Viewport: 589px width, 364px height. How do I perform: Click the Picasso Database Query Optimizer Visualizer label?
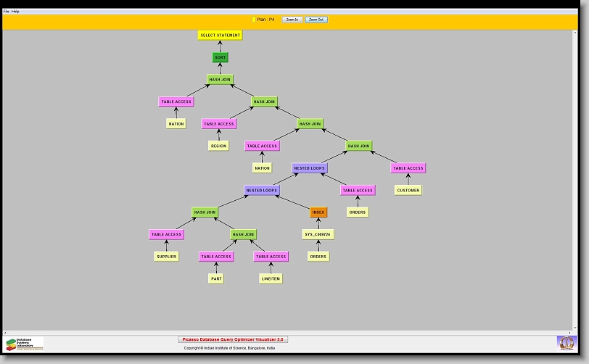(x=233, y=339)
